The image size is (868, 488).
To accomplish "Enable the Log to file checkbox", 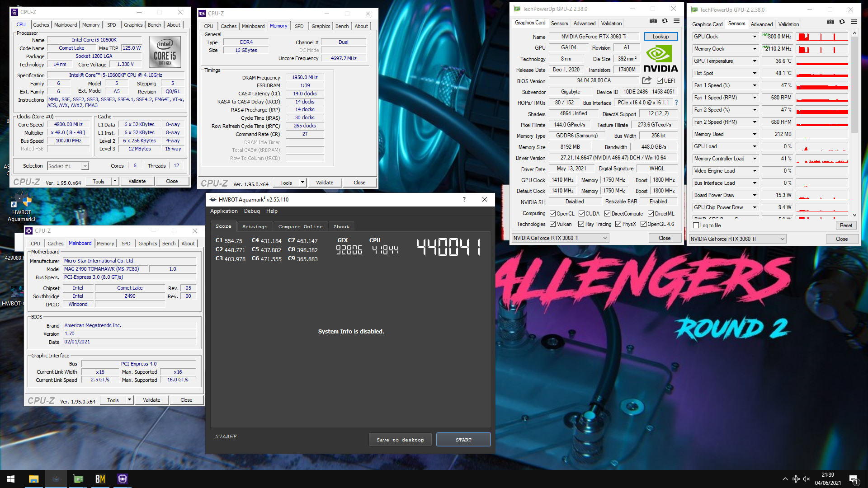I will pyautogui.click(x=696, y=225).
